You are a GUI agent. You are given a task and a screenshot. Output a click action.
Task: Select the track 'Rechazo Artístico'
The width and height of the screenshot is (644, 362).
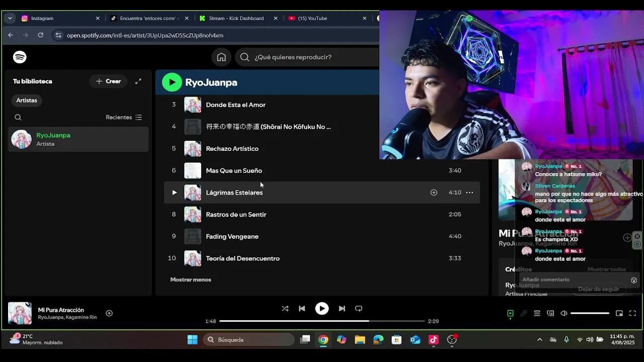pos(232,148)
